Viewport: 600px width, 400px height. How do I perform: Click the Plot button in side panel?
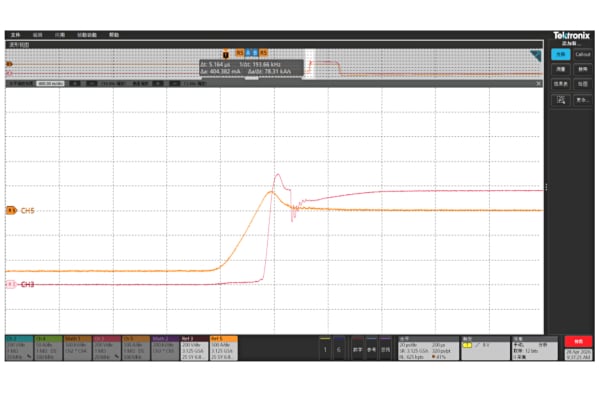[x=583, y=84]
